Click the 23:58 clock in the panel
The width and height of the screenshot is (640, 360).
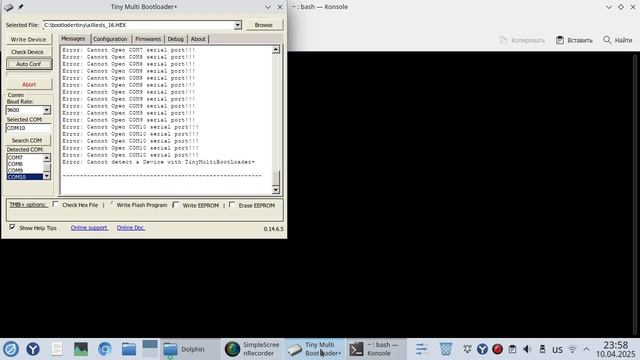point(616,345)
